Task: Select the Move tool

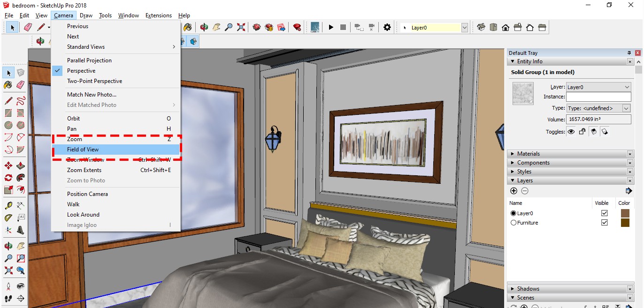Action: click(x=8, y=165)
